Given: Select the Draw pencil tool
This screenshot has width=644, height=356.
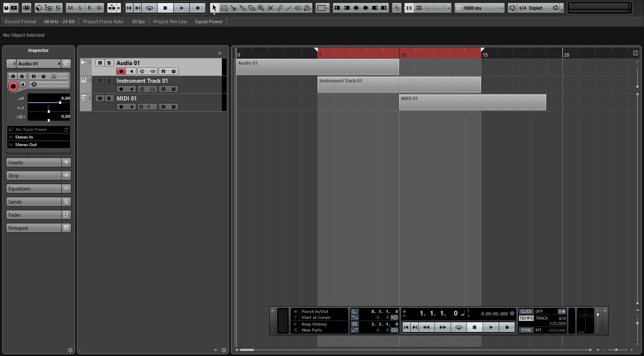Looking at the screenshot, I should point(280,8).
